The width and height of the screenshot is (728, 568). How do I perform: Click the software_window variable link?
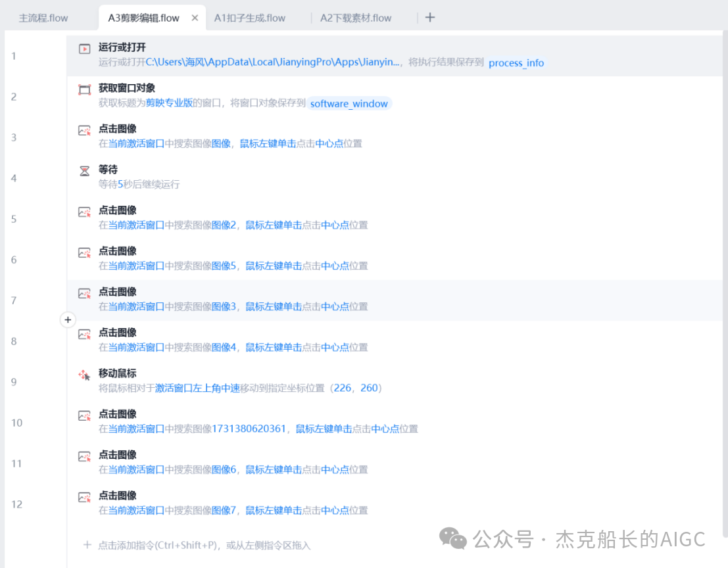(x=349, y=104)
